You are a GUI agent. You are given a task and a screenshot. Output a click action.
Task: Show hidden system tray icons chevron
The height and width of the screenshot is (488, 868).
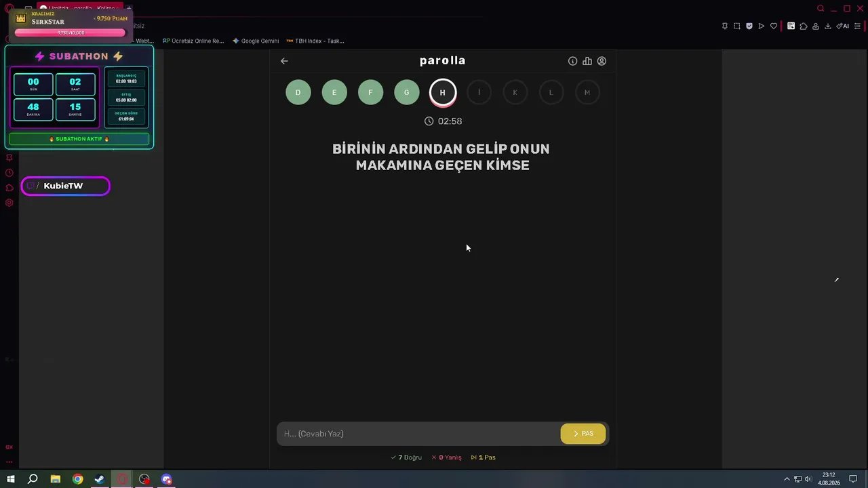pos(787,479)
